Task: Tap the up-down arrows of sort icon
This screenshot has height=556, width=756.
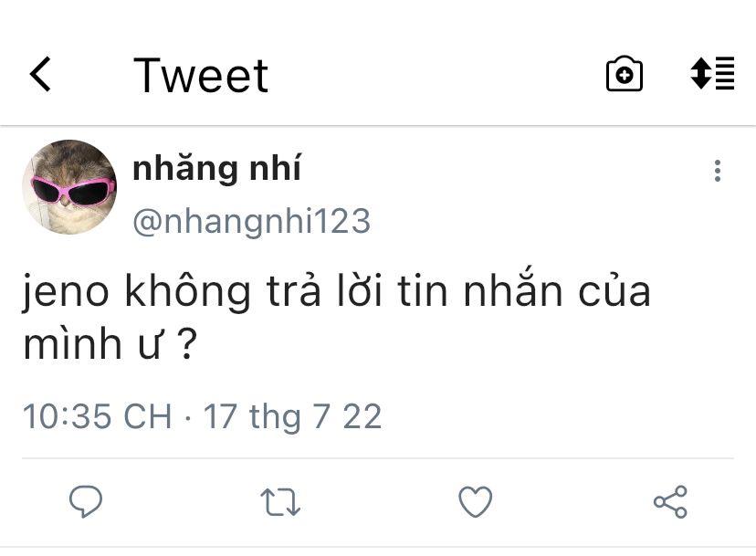Action: pyautogui.click(x=700, y=73)
